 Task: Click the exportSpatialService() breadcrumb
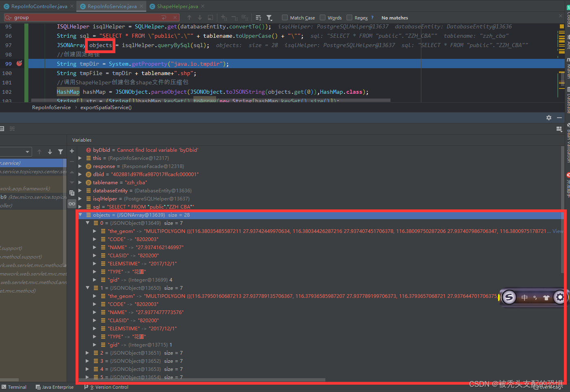tap(106, 108)
